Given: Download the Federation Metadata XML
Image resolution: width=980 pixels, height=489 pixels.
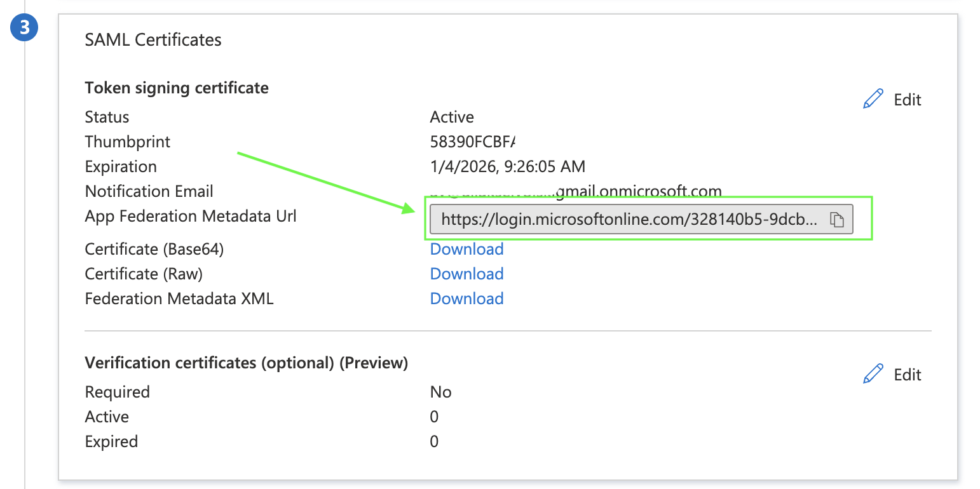Looking at the screenshot, I should 466,298.
